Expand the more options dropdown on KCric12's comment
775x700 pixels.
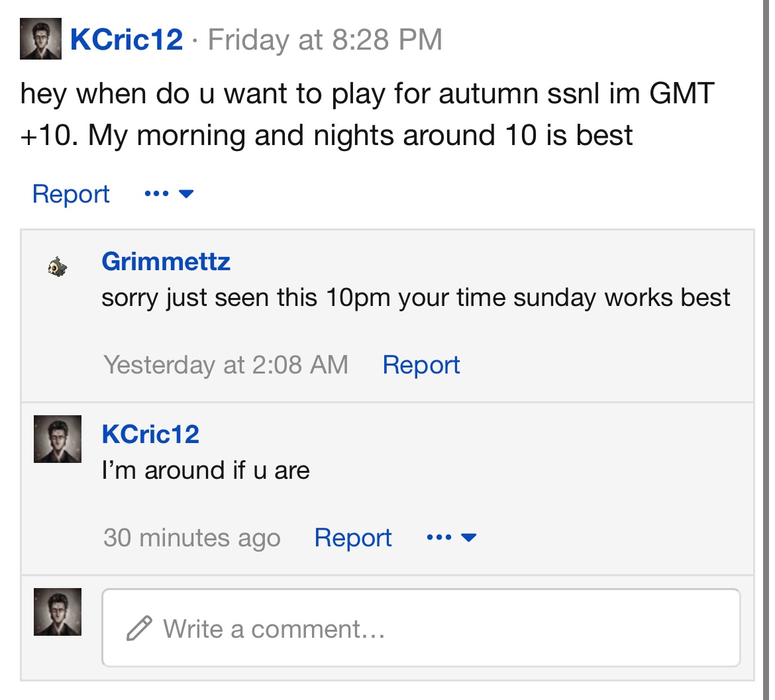452,538
